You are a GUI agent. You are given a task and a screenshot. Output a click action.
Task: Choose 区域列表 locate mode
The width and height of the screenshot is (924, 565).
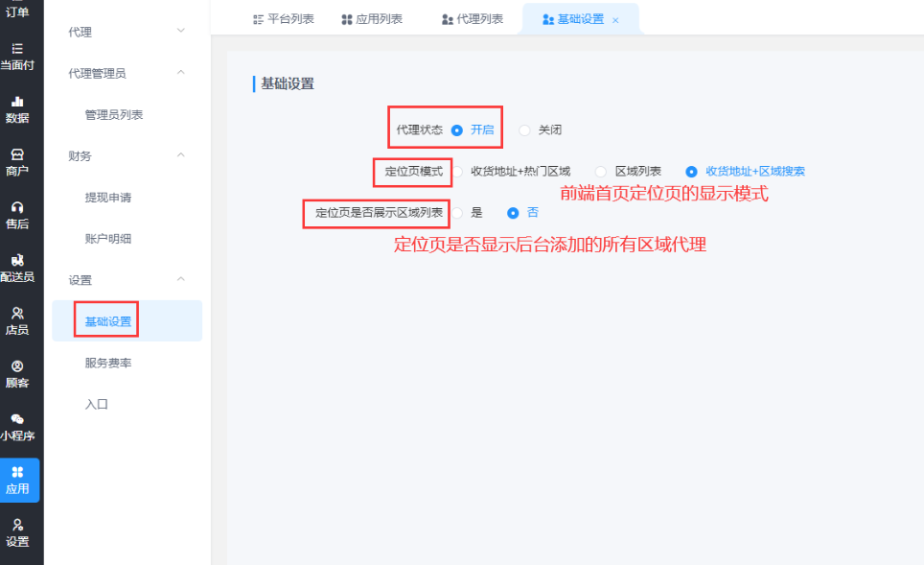coord(600,172)
